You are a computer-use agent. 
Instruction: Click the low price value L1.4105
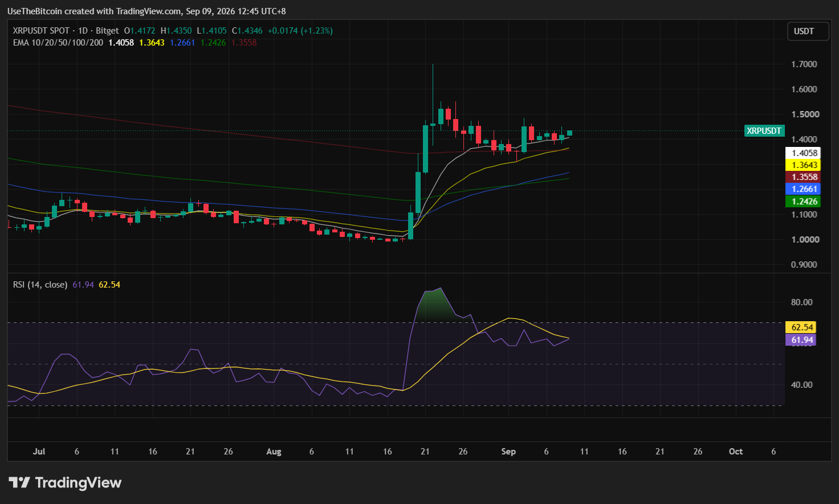pos(211,31)
